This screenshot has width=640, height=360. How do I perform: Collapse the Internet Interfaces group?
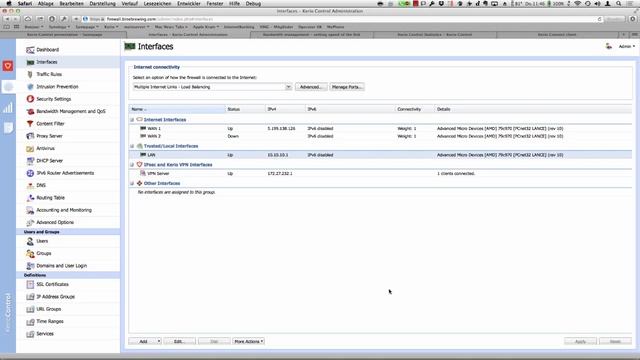click(x=132, y=120)
